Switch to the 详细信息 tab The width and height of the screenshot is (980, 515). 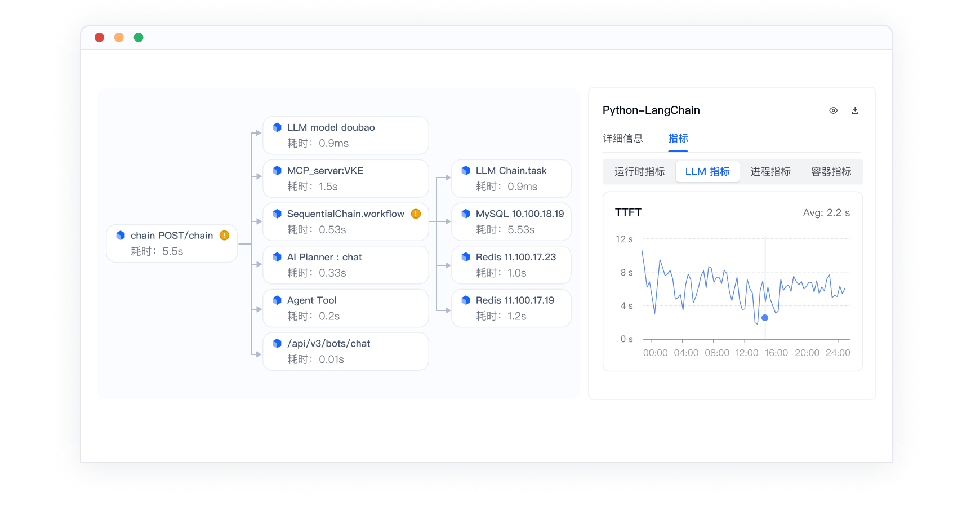pos(622,138)
